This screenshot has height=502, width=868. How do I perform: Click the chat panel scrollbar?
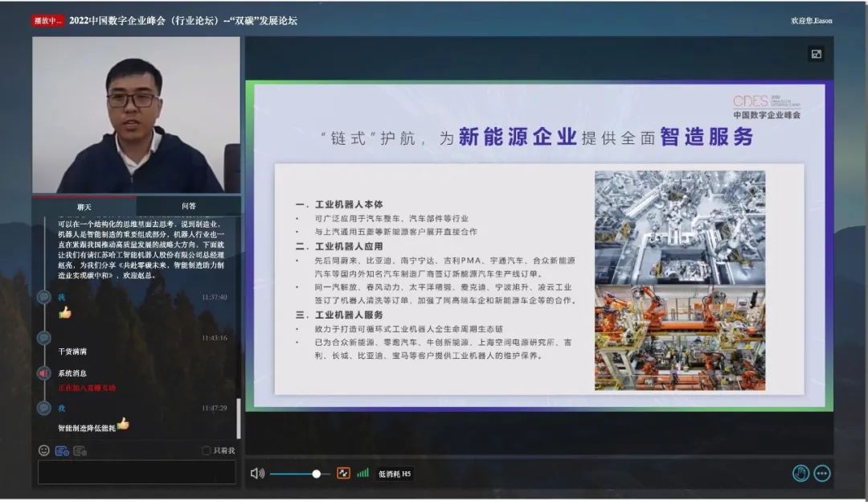click(239, 418)
